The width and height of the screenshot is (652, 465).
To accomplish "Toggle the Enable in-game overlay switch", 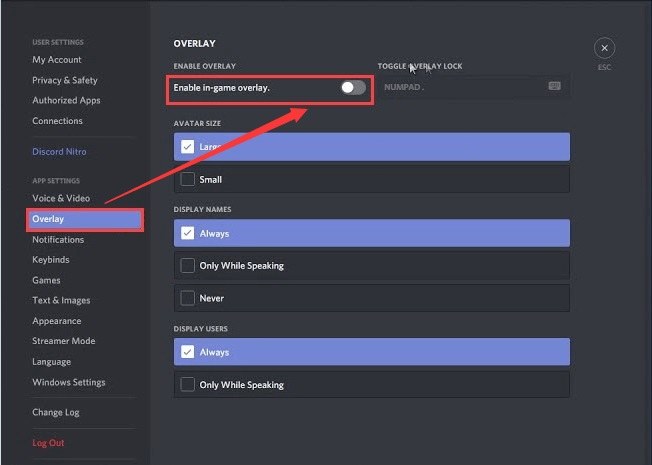I will pos(353,88).
